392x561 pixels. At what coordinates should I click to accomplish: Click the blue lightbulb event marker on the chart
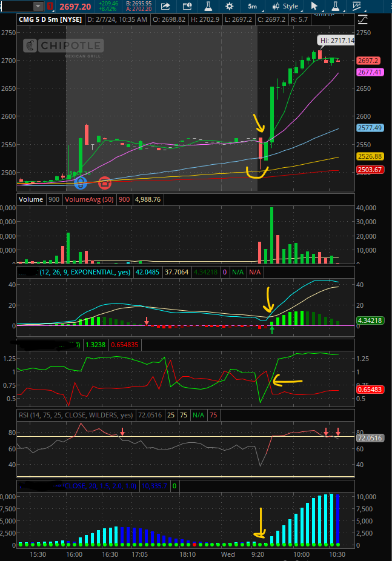tap(81, 183)
